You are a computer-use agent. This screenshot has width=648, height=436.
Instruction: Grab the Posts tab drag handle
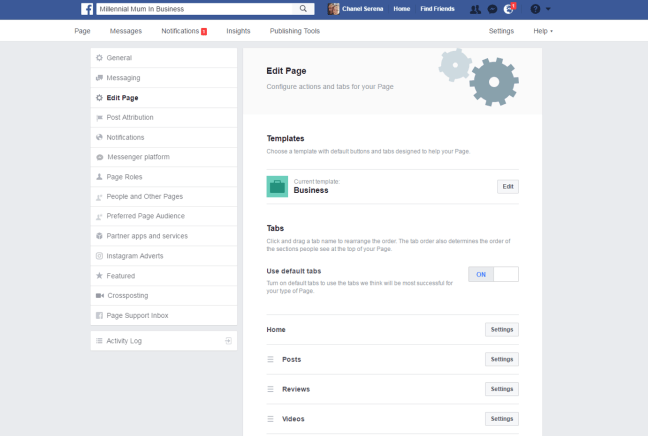point(270,360)
